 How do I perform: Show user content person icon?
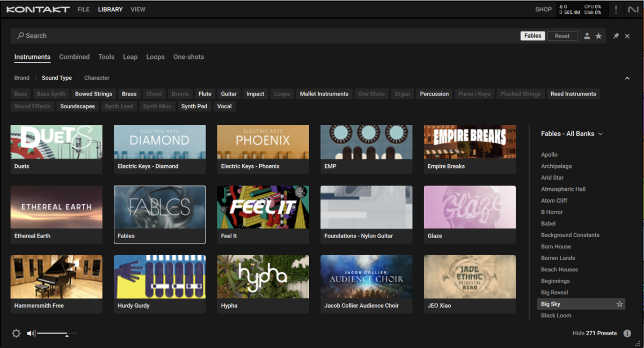587,36
